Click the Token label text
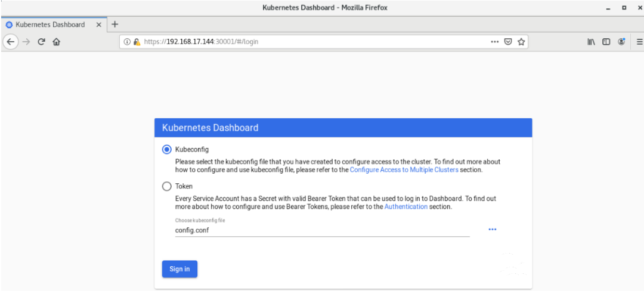 point(184,186)
